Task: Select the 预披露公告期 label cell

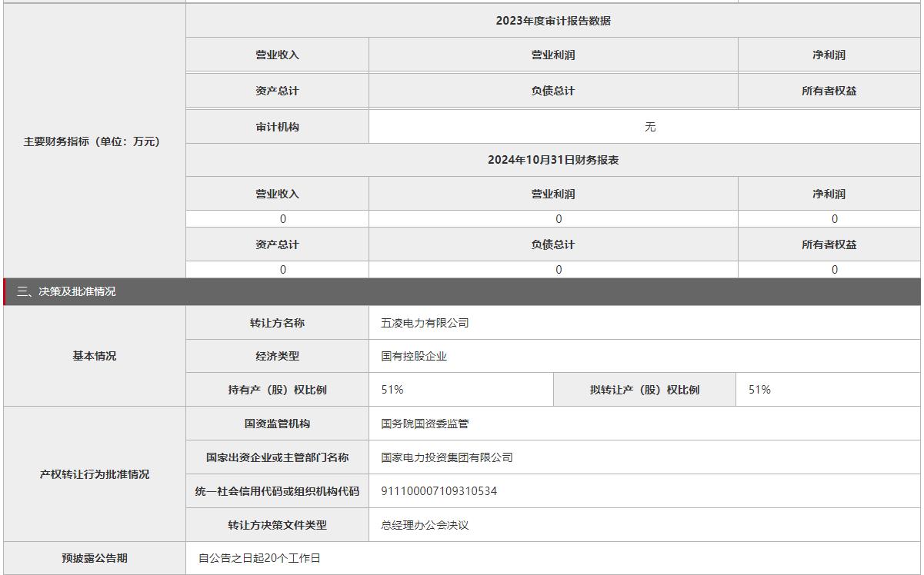Action: [95, 559]
